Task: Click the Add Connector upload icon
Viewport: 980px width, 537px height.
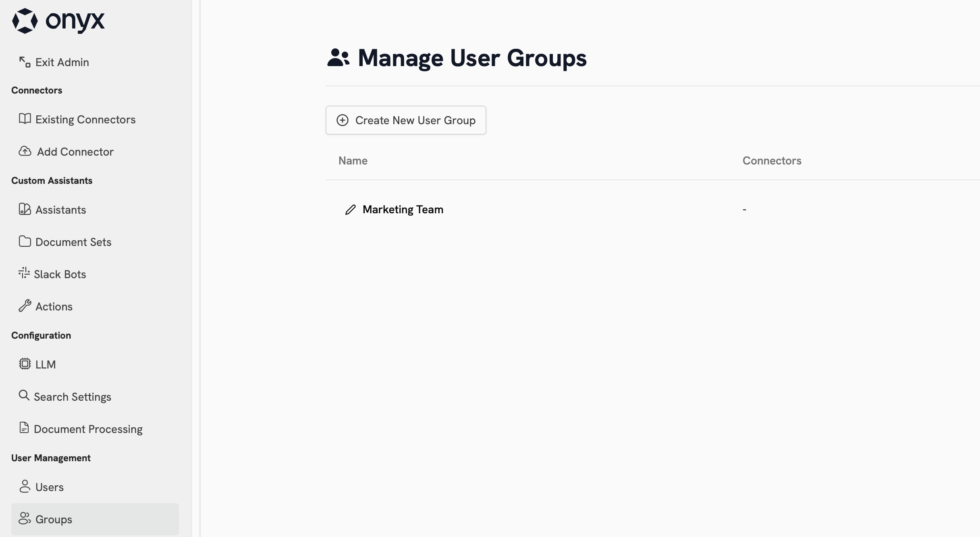Action: click(25, 151)
